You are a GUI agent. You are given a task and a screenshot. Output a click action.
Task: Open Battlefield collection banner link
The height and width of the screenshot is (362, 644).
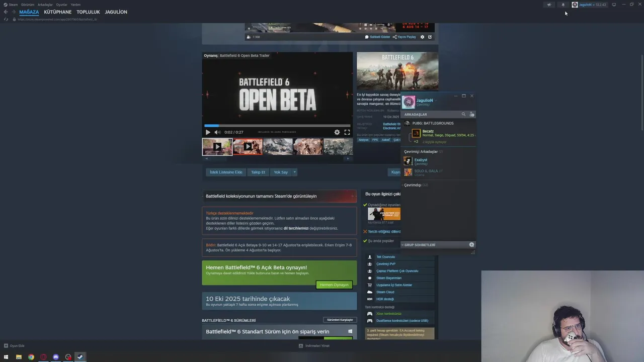click(x=279, y=196)
